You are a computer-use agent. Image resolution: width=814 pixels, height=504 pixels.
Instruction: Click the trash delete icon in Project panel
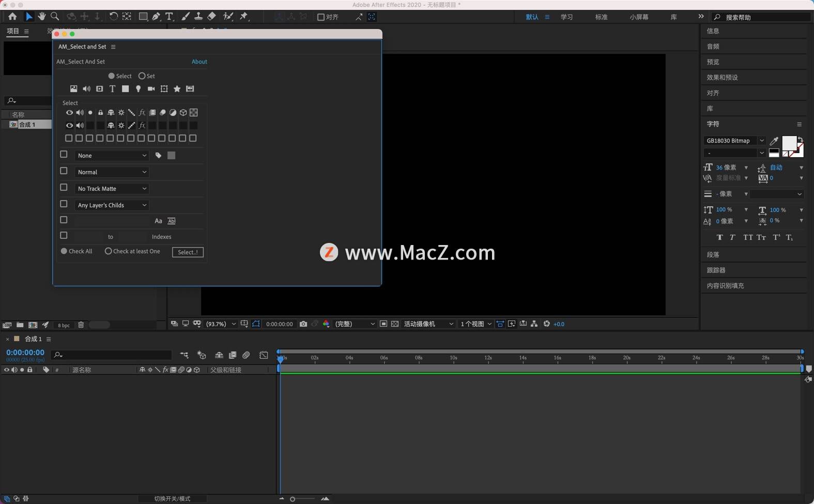tap(81, 325)
